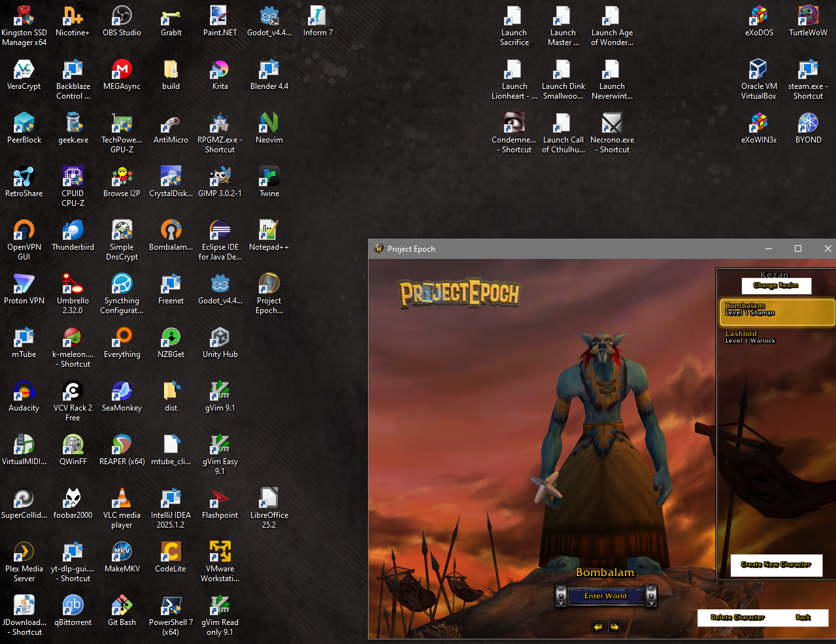836x644 pixels.
Task: Click the RPGMZ.exe shortcut icon
Action: [220, 133]
